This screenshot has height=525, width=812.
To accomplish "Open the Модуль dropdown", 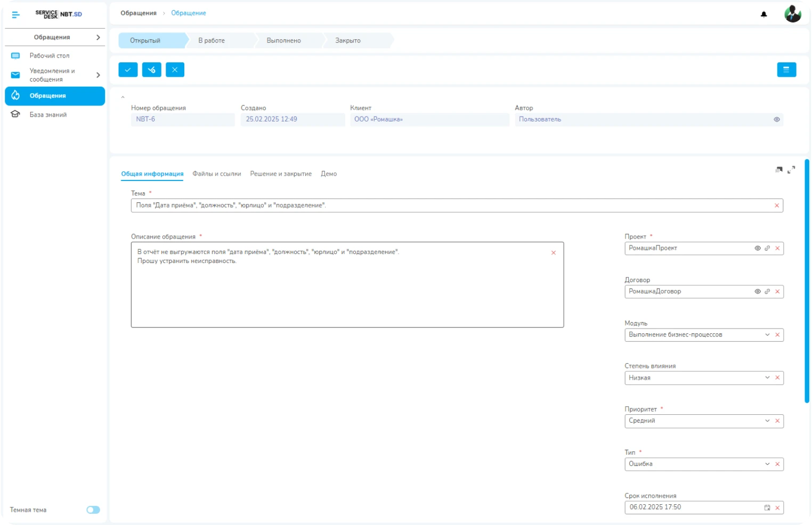I will coord(767,335).
